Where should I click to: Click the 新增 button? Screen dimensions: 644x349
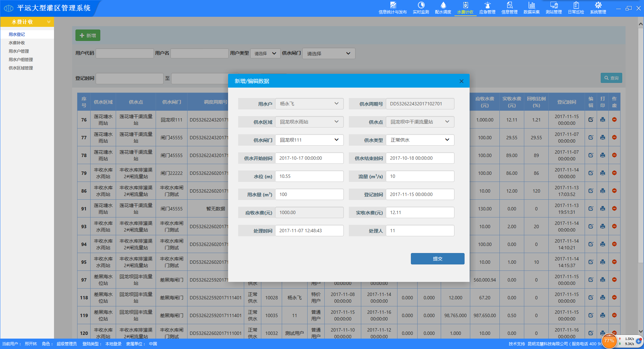point(88,35)
